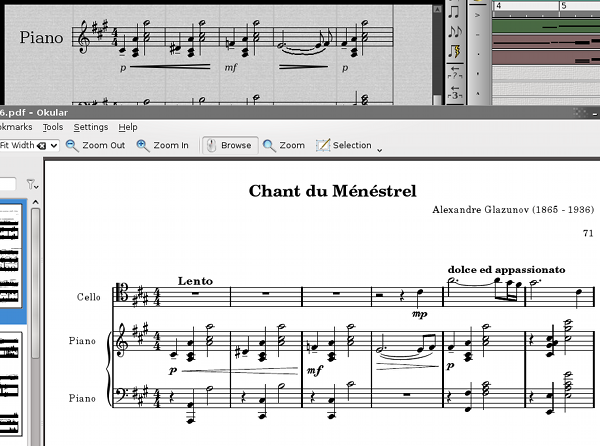Click bar 4 on the ruler
Screen dimensions: 600x446
tap(499, 6)
